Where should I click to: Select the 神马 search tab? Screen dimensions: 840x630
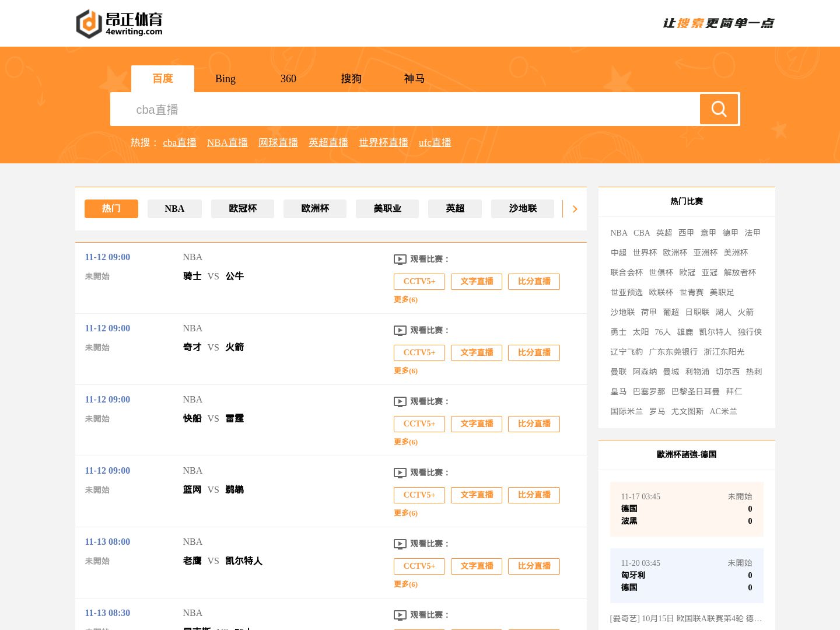[414, 79]
